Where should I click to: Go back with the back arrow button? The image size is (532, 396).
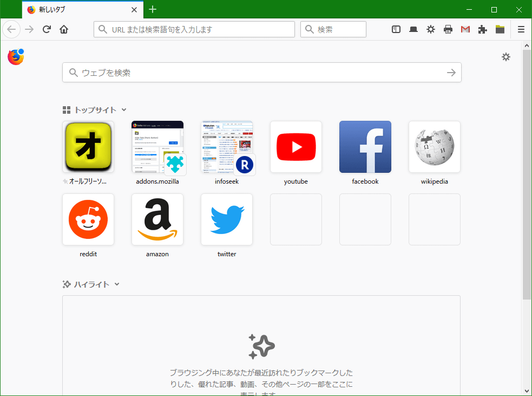click(x=11, y=30)
